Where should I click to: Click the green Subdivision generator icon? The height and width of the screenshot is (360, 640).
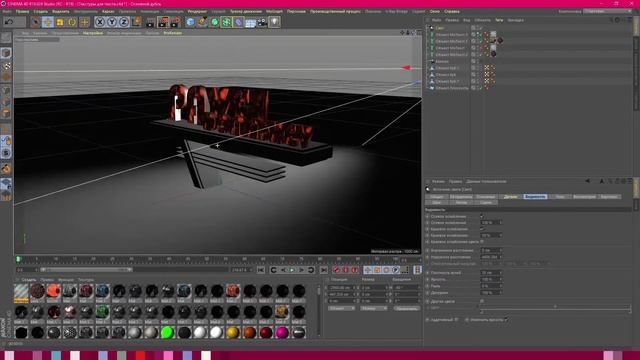214,22
